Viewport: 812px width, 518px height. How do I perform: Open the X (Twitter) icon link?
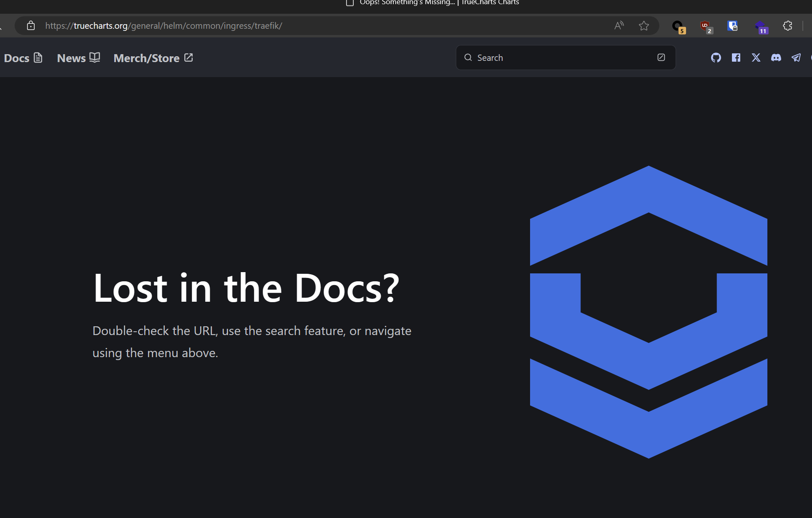(756, 58)
